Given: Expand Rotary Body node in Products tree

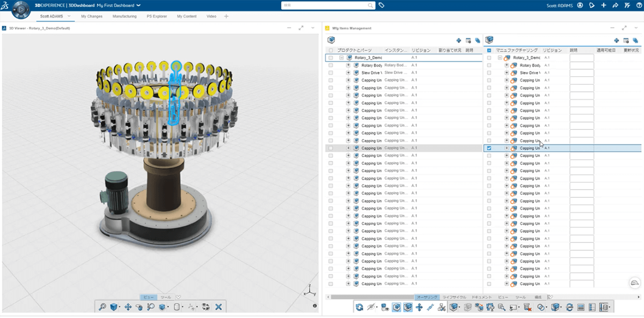Looking at the screenshot, I should pyautogui.click(x=348, y=65).
